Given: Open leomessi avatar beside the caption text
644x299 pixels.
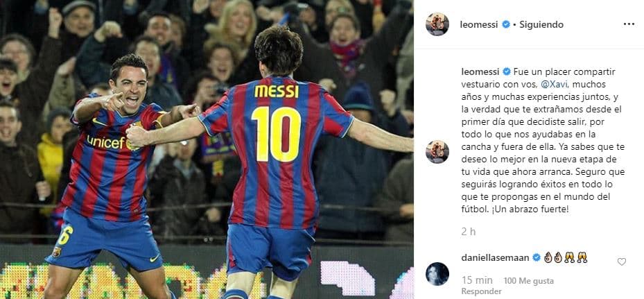Looking at the screenshot, I should (437, 152).
